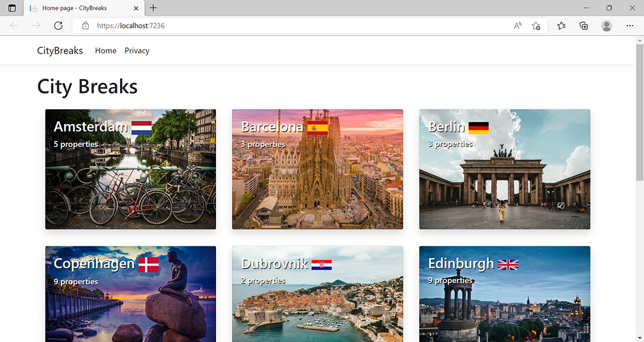
Task: Click the UK flag beside Edinburgh
Action: [508, 265]
